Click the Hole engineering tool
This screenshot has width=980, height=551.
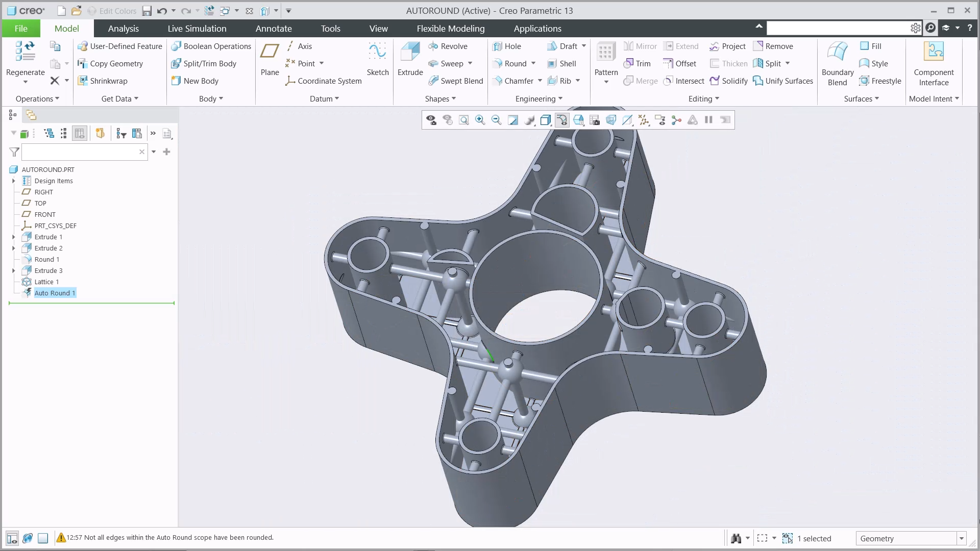pyautogui.click(x=506, y=46)
